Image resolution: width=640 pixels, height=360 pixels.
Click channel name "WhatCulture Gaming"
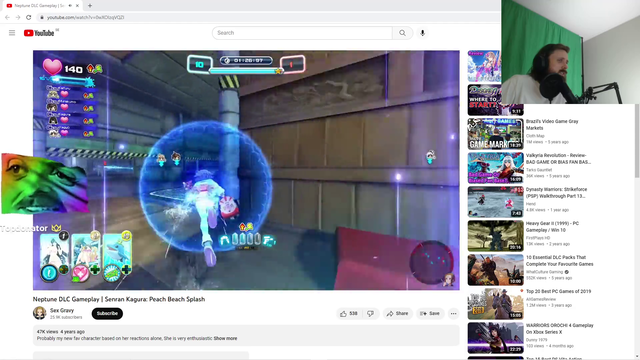545,272
